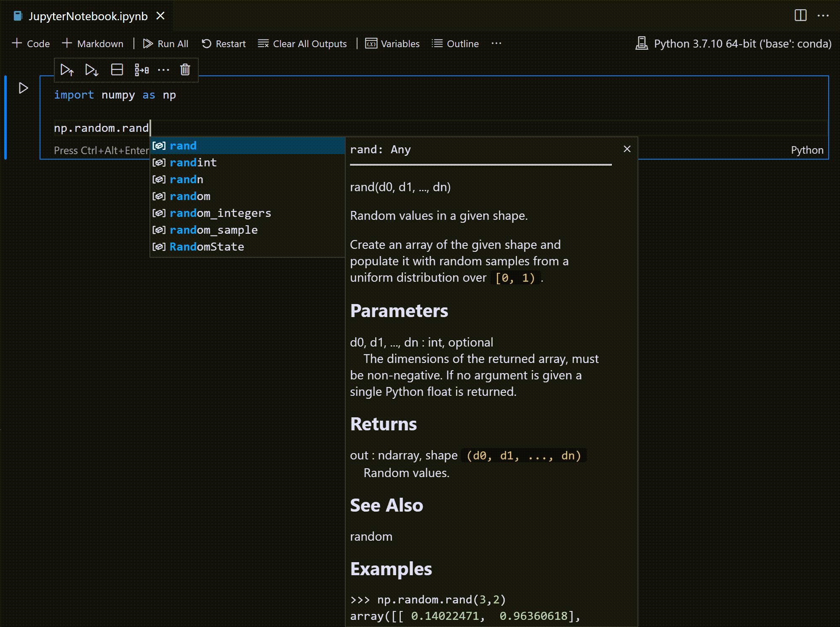840x627 pixels.
Task: Click the Variables panel icon
Action: tap(370, 43)
